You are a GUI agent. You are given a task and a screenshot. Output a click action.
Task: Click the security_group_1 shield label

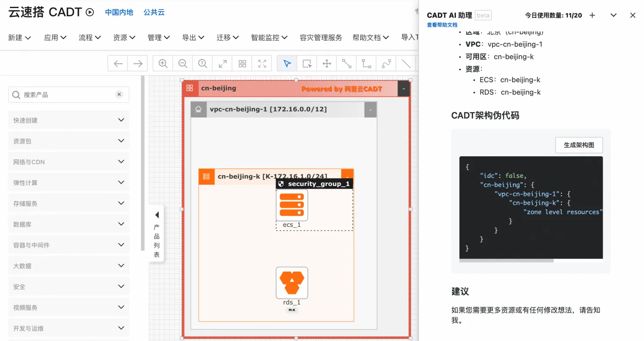(314, 184)
